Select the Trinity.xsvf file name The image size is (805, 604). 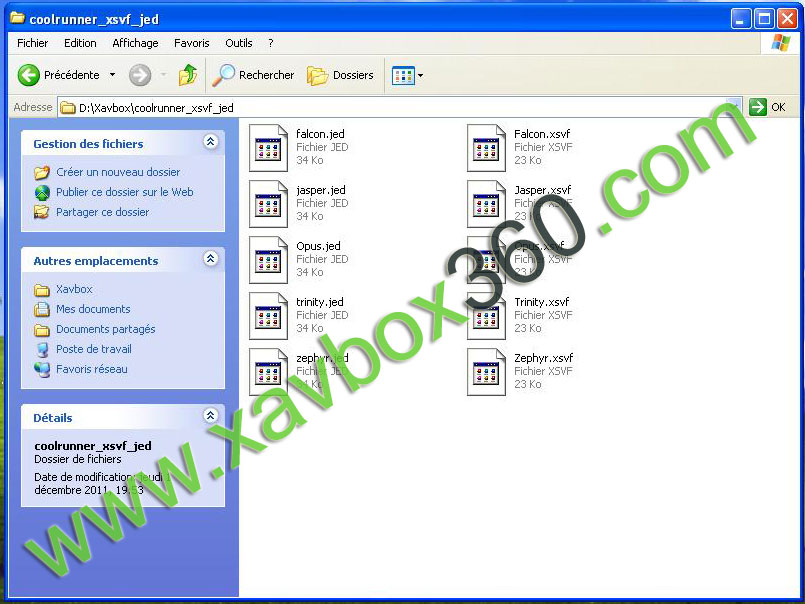click(x=542, y=302)
